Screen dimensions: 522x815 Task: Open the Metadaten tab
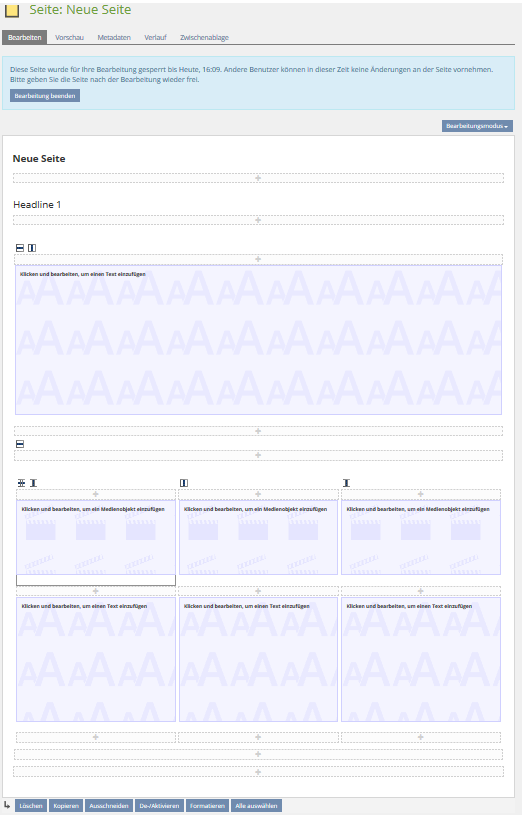point(114,37)
